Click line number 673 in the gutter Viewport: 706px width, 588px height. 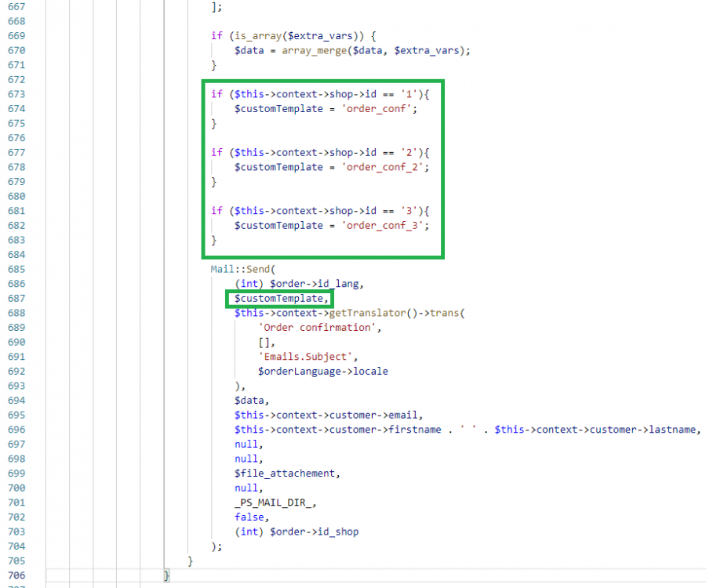tap(16, 93)
